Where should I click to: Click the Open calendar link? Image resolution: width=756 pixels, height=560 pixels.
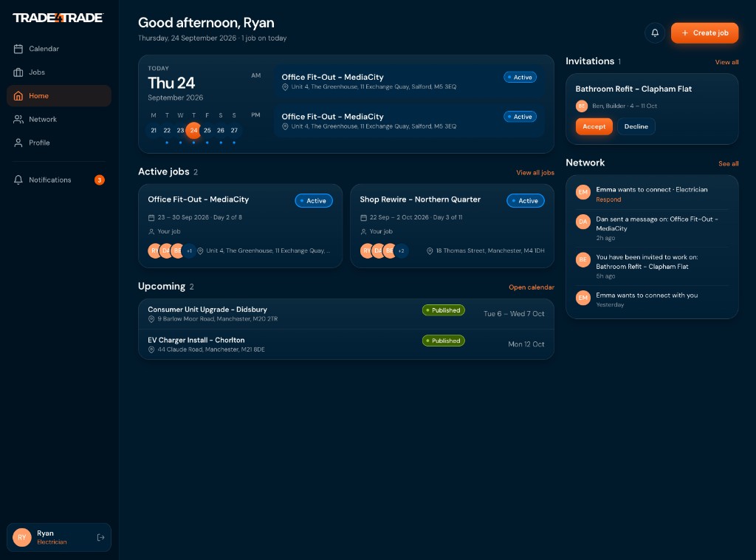[x=532, y=287]
